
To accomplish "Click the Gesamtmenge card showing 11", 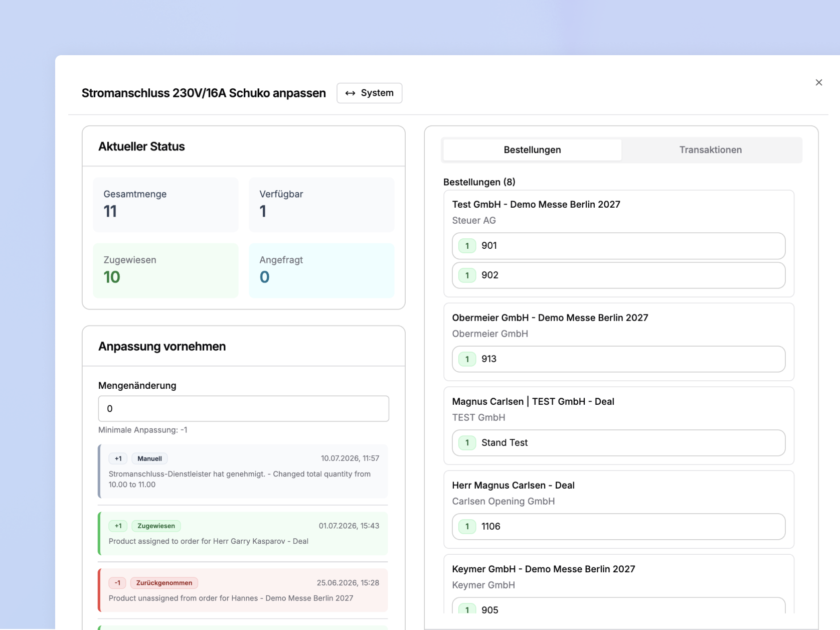I will coord(165,205).
